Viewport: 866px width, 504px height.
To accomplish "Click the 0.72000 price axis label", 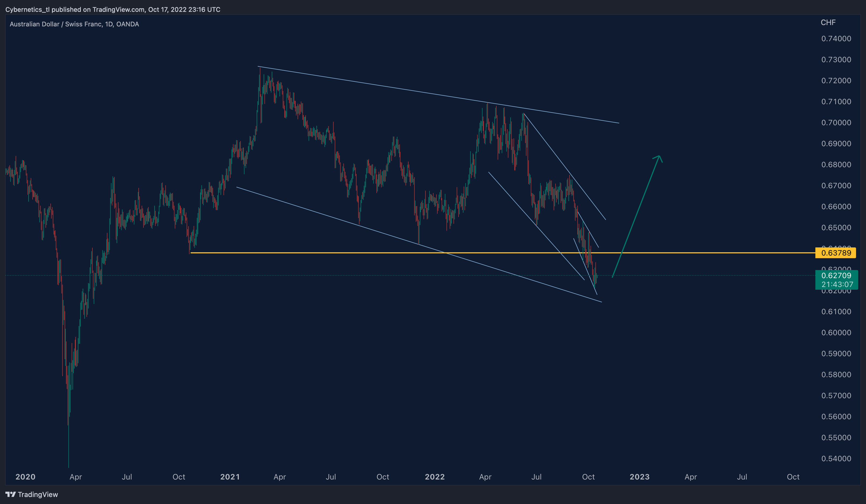I will [836, 80].
